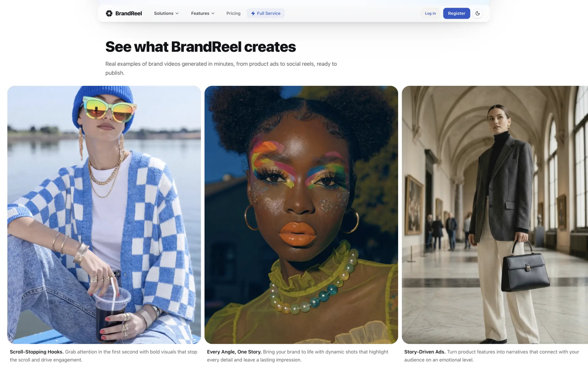Click the See what BrandReel creates heading
Viewport: 588px width, 369px height.
tap(200, 47)
